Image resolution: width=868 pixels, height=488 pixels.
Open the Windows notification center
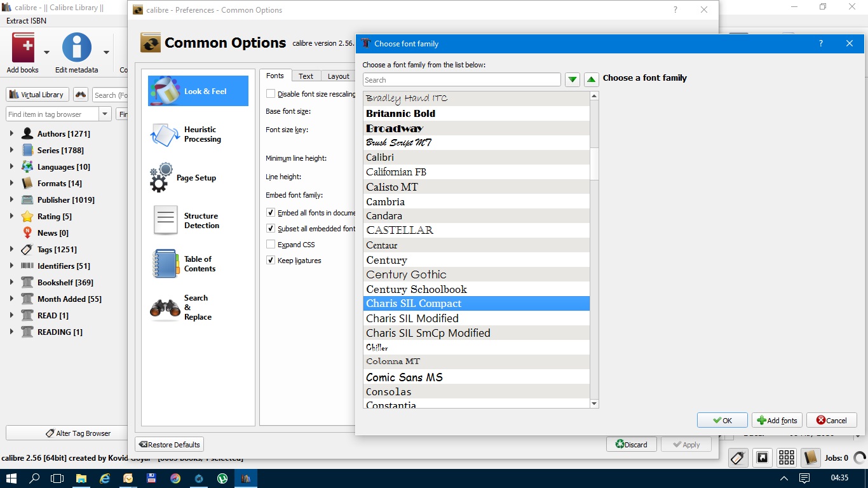pyautogui.click(x=804, y=478)
